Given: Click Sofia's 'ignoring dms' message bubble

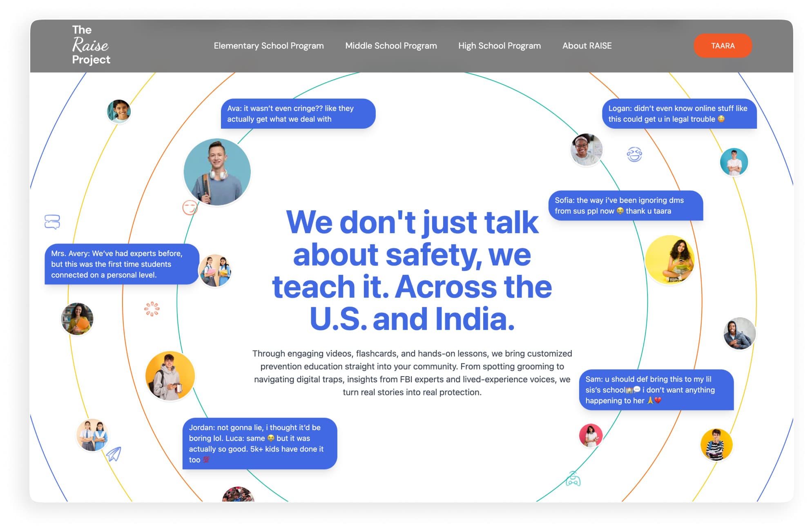Looking at the screenshot, I should [626, 205].
